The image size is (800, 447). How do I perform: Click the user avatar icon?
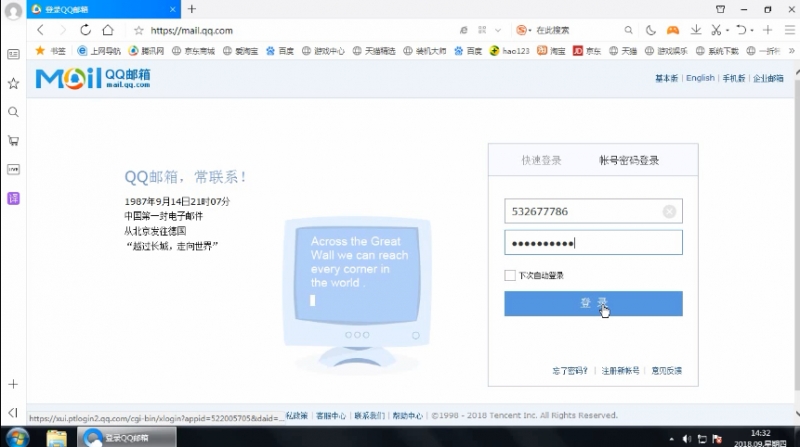(x=13, y=11)
